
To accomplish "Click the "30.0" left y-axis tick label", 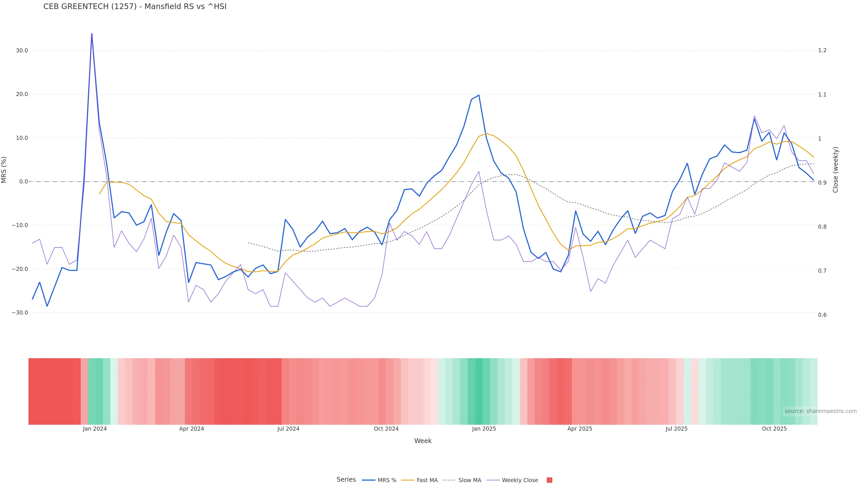I will click(x=22, y=51).
